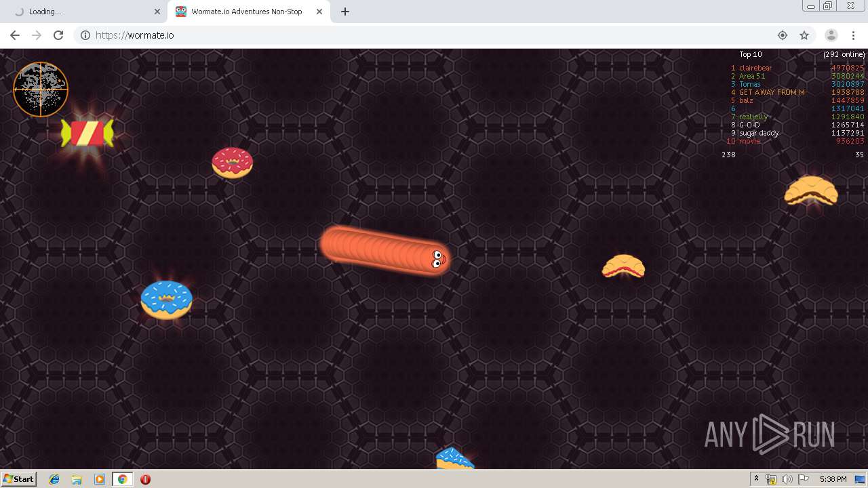Click the red and yellow wrapped candy
Viewport: 868px width, 488px height.
point(87,134)
